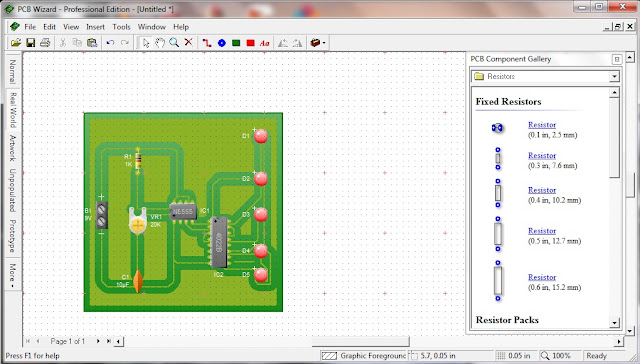Open the View menu
The height and width of the screenshot is (364, 640).
[71, 27]
